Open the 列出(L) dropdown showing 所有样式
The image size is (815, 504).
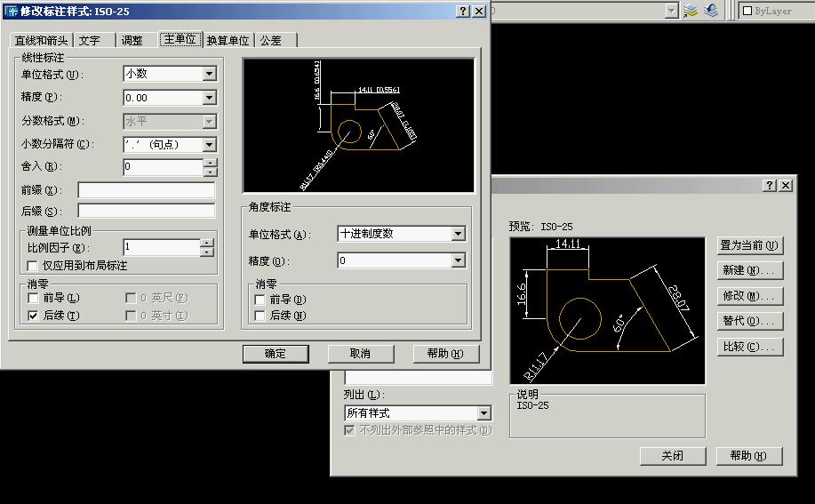click(x=483, y=413)
